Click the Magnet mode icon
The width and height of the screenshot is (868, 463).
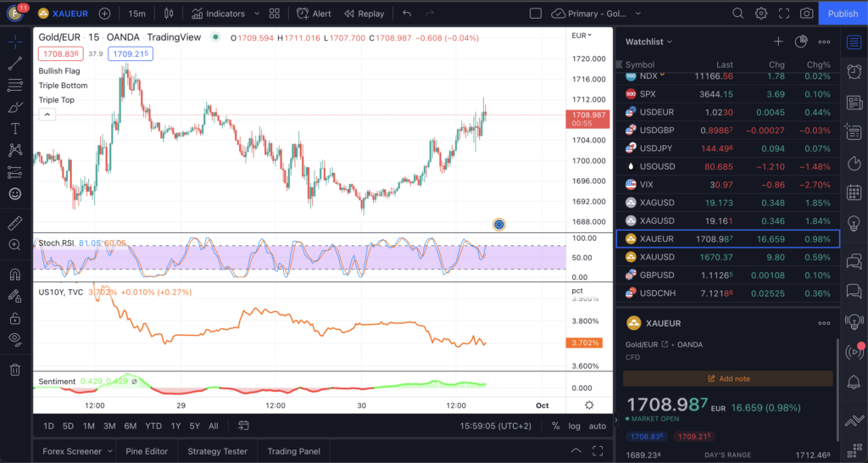(x=14, y=275)
